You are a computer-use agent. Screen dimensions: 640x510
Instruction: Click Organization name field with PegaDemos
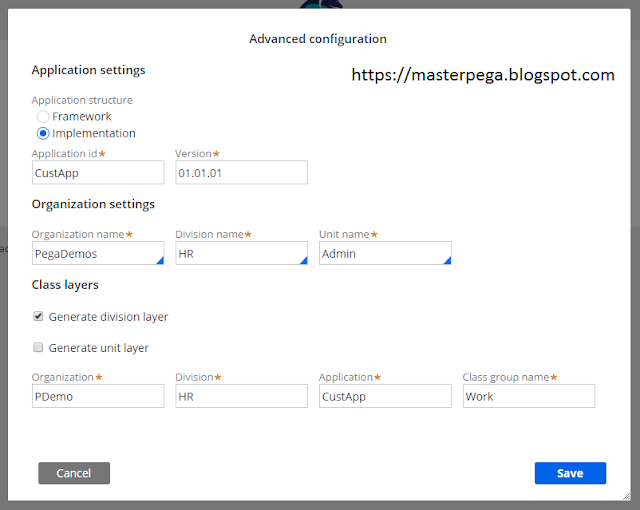pos(98,253)
